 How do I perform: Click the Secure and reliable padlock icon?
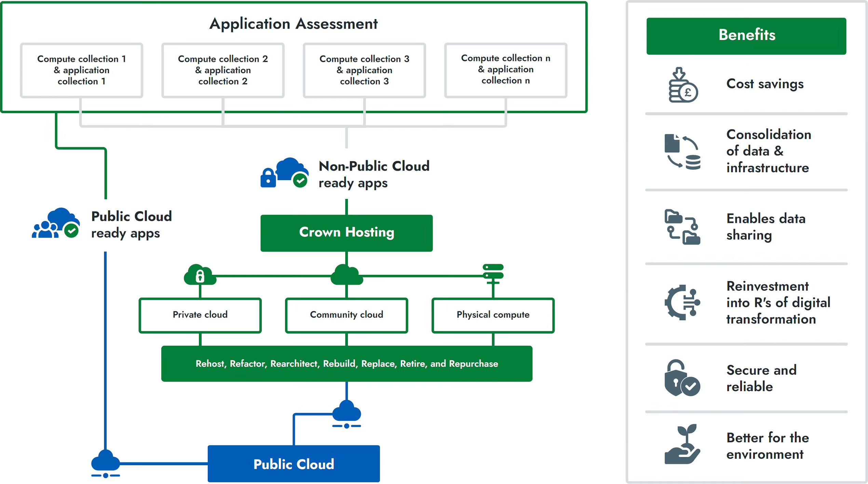[x=682, y=378]
